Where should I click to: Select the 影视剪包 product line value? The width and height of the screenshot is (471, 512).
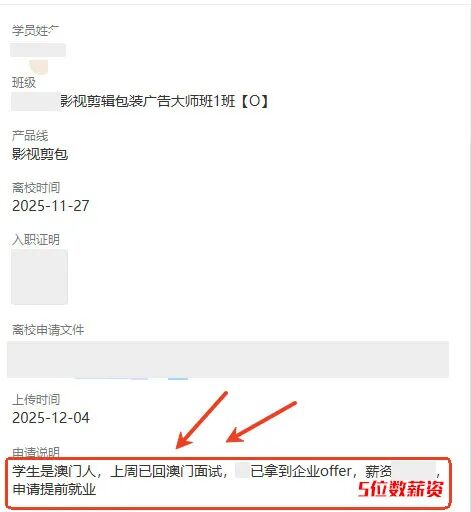pyautogui.click(x=40, y=154)
